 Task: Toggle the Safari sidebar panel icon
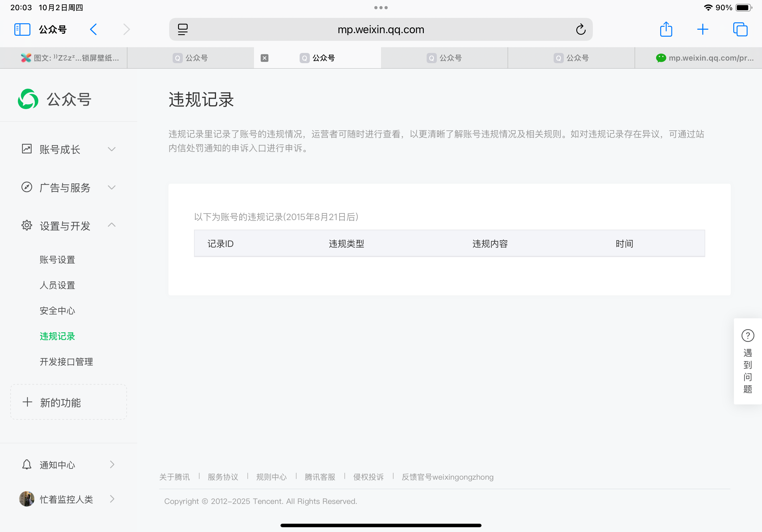pos(22,30)
